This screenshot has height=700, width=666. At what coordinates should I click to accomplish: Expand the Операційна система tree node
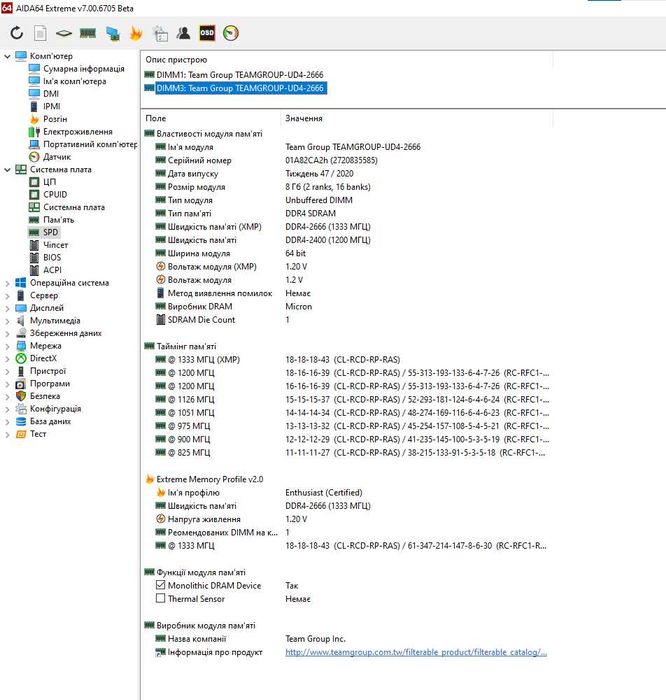pyautogui.click(x=7, y=283)
